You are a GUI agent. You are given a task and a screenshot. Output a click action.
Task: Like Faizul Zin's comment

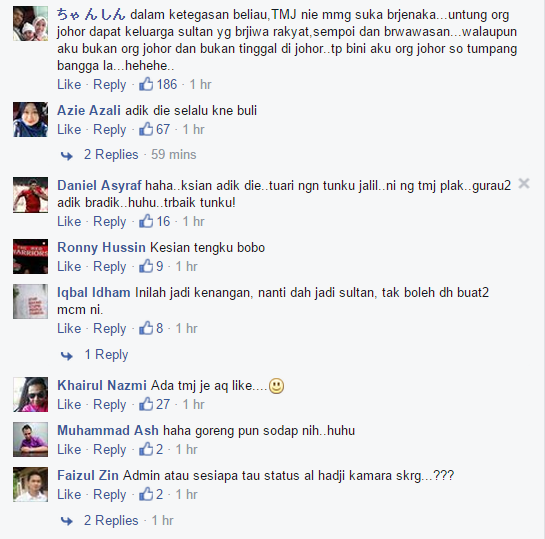(69, 494)
